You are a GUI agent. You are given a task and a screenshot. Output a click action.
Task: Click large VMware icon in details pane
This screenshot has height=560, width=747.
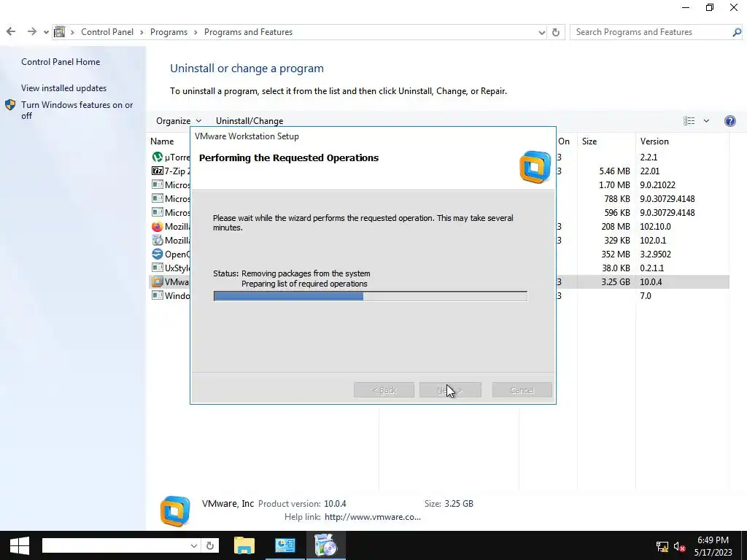pos(175,511)
